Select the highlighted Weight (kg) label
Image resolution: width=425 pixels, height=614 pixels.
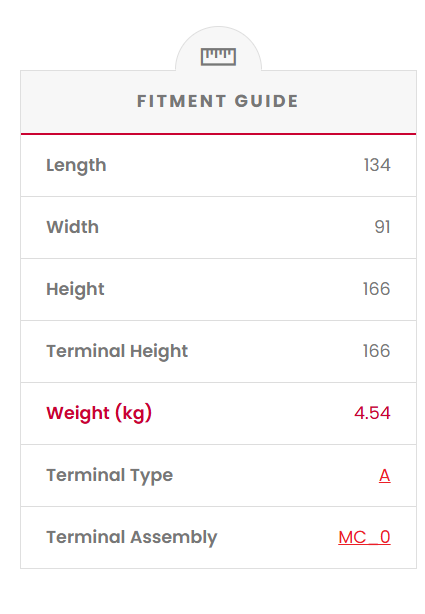tap(99, 414)
